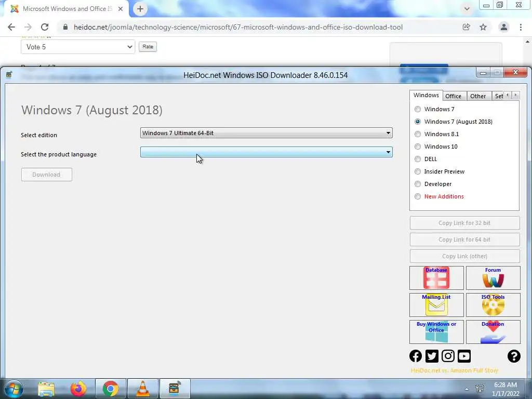532x399 pixels.
Task: Open the Donation heart tile
Action: pyautogui.click(x=493, y=332)
